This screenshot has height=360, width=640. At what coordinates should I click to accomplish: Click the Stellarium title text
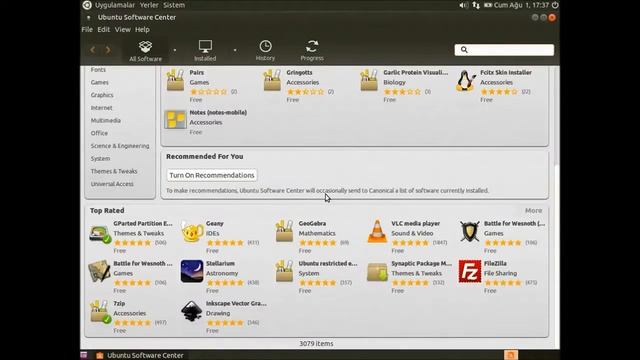(x=220, y=264)
